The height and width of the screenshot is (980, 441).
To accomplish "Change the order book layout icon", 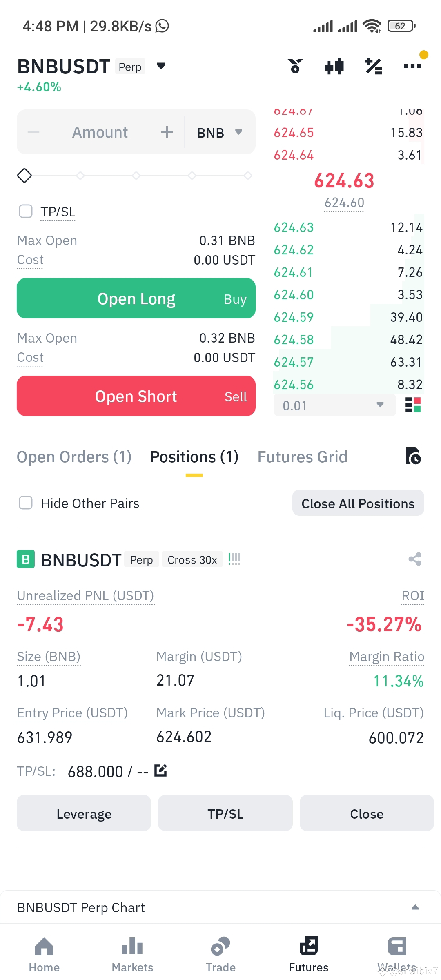I will click(413, 405).
